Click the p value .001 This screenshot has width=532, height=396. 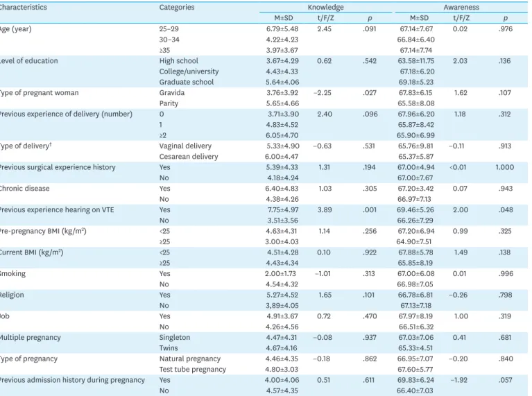click(370, 209)
